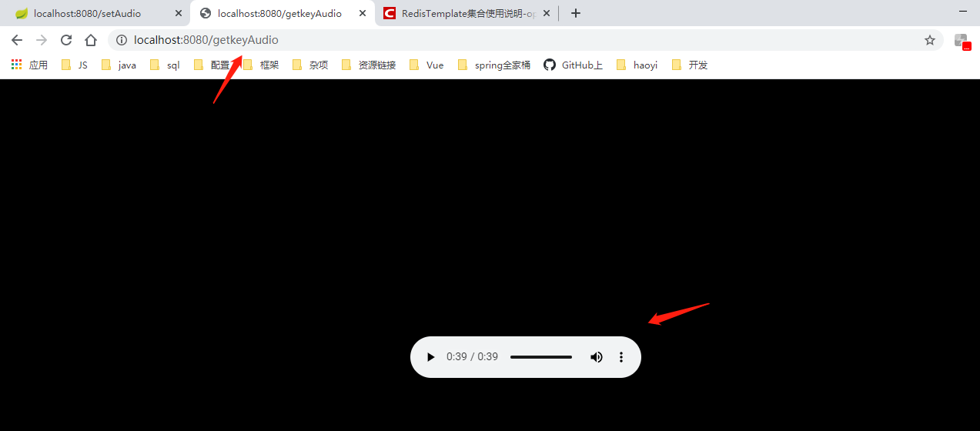
Task: Open the 杂项 bookmarks folder
Action: pos(310,65)
